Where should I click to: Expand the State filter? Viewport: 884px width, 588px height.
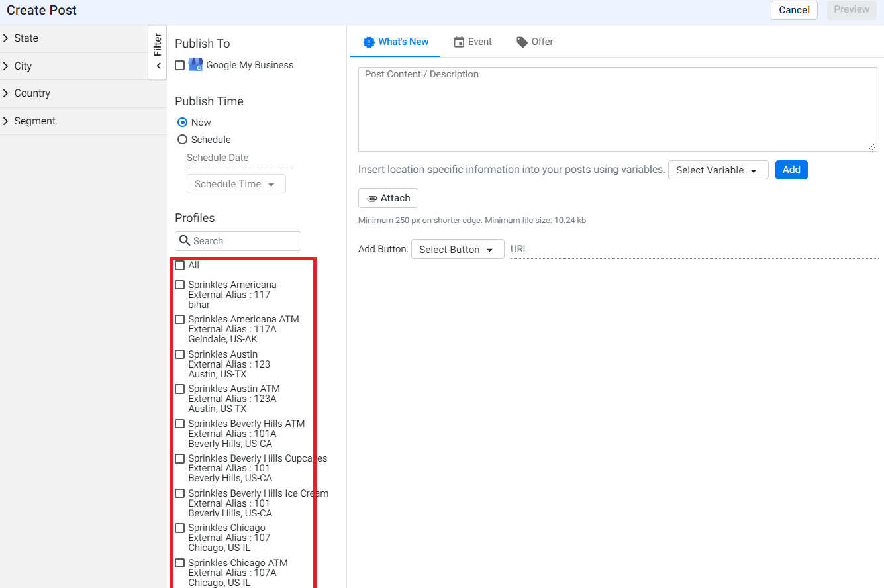coord(74,38)
